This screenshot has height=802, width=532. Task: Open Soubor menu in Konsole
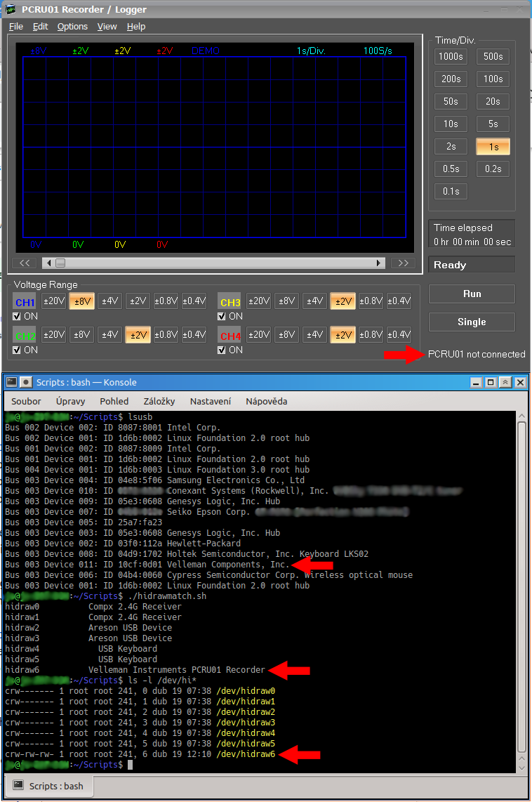pos(26,402)
